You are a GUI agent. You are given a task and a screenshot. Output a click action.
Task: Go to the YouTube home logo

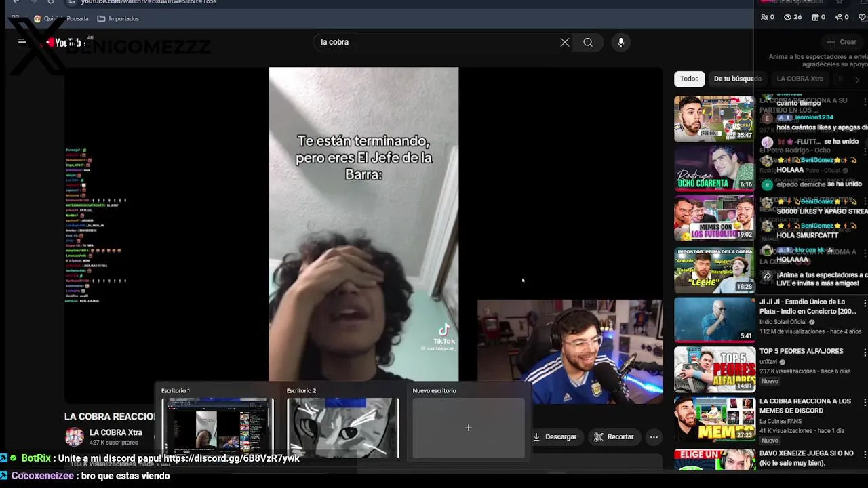[66, 43]
